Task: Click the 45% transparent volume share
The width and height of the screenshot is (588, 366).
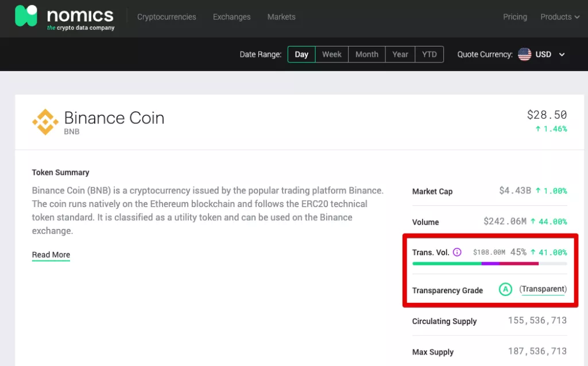Action: [519, 252]
